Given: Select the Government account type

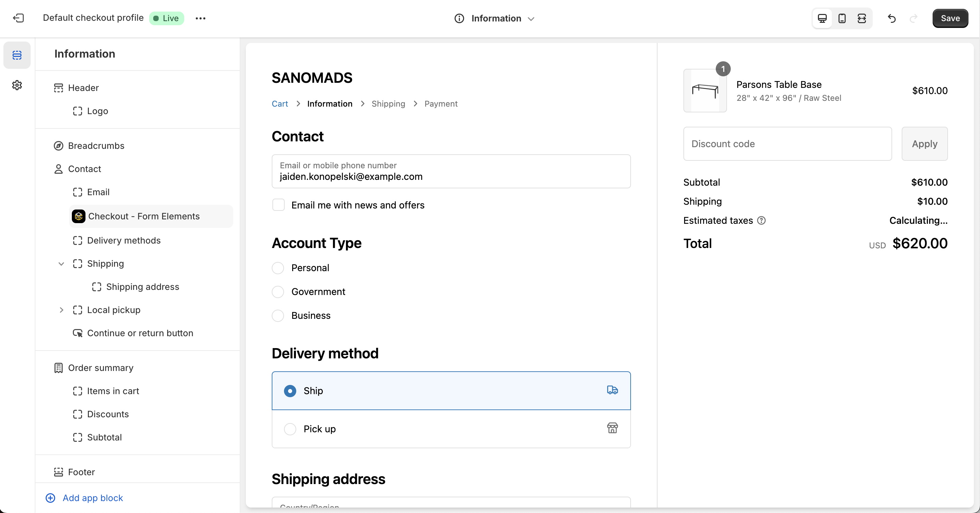Looking at the screenshot, I should pyautogui.click(x=278, y=292).
